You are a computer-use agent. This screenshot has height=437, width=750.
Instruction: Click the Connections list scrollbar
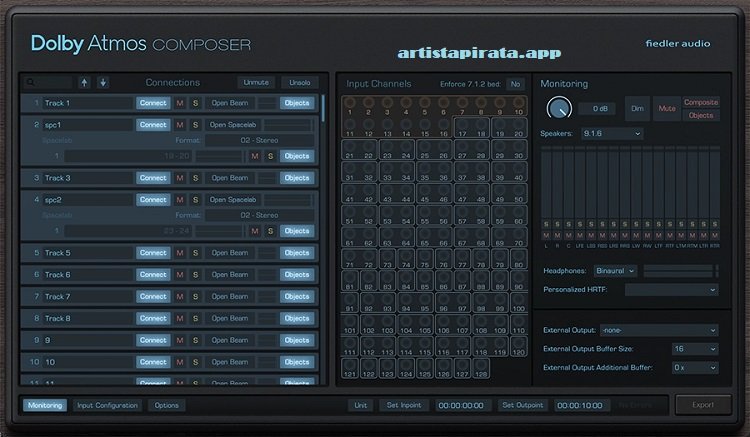tap(323, 108)
